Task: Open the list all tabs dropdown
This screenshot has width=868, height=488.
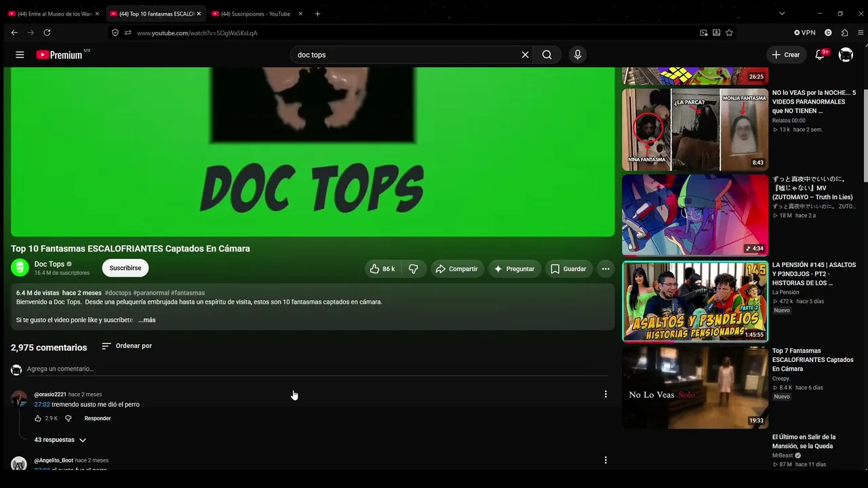Action: [x=782, y=14]
